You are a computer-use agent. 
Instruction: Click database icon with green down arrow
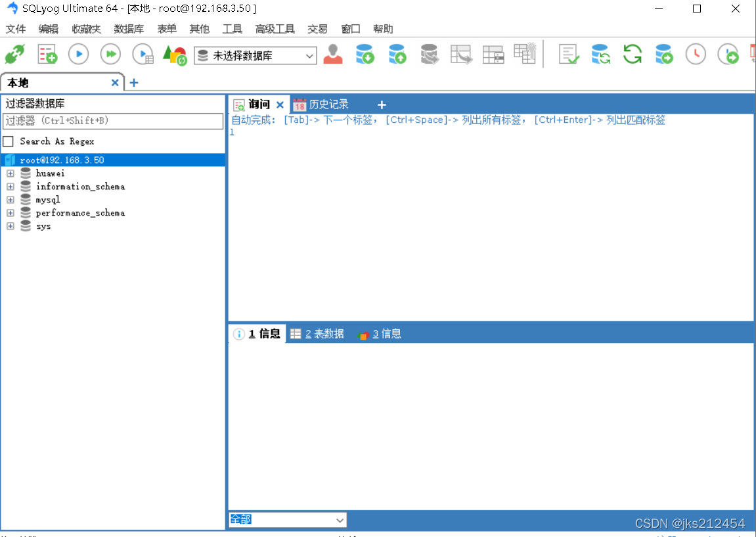coord(365,54)
